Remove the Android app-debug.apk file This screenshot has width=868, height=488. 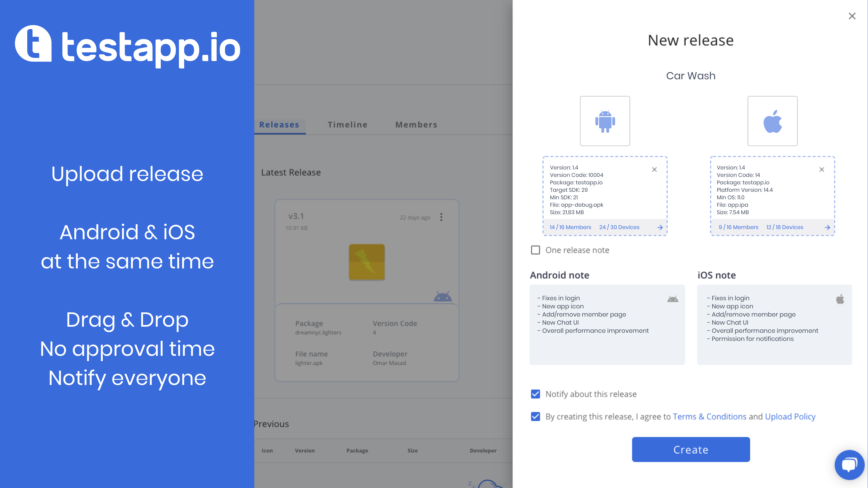(654, 169)
